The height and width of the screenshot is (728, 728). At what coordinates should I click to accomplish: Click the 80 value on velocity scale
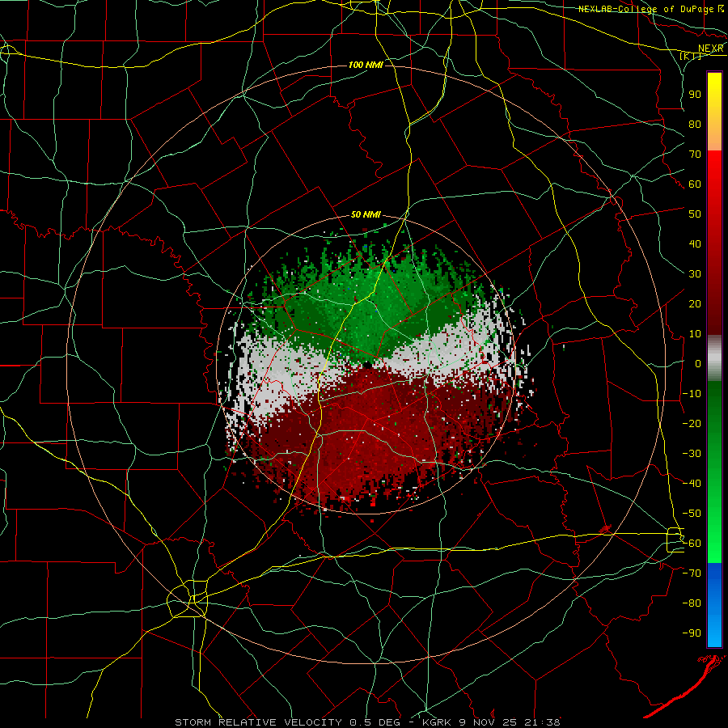tap(695, 124)
